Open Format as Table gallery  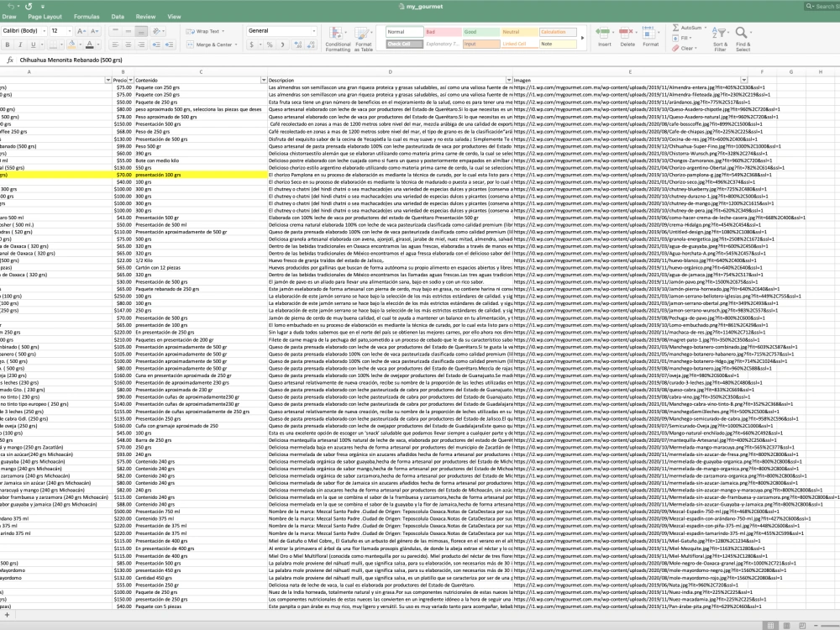tap(363, 39)
